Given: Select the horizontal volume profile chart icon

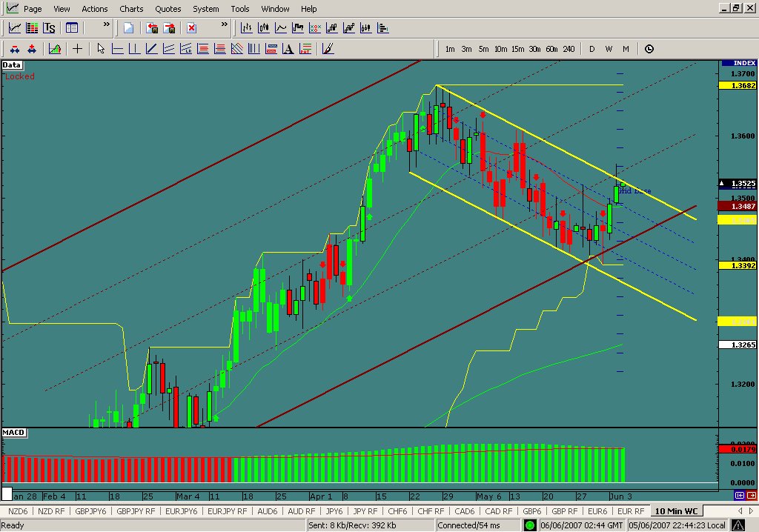Looking at the screenshot, I should 383,28.
